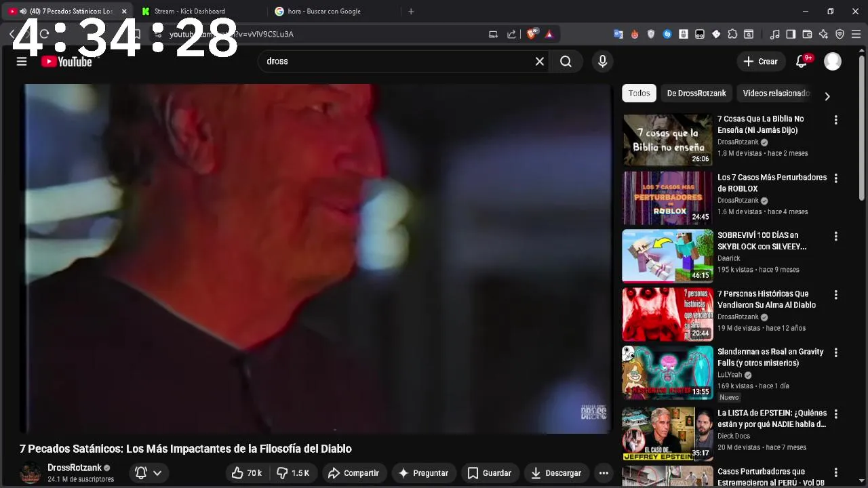Click the Daarick channel name
This screenshot has width=868, height=488.
[x=729, y=258]
